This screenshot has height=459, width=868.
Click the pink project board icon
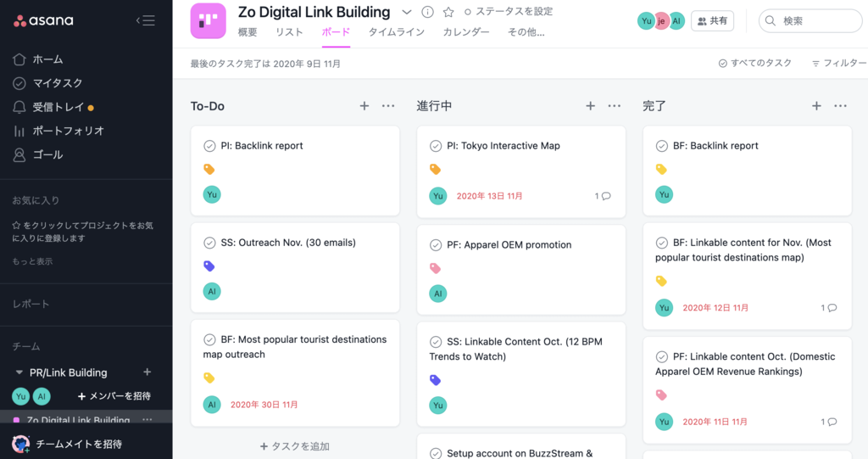(x=209, y=21)
